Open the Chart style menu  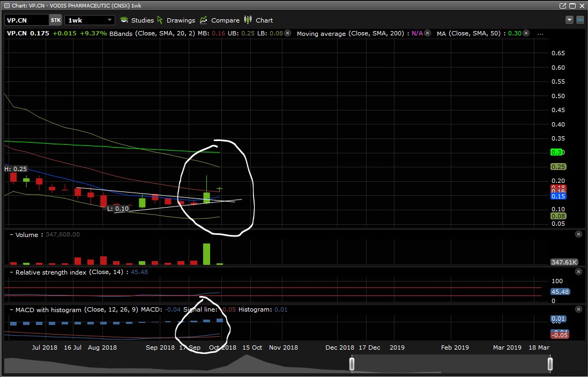coord(258,20)
